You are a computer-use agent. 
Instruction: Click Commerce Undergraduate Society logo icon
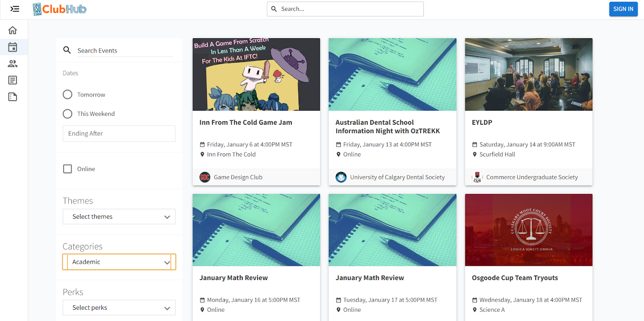tap(477, 177)
